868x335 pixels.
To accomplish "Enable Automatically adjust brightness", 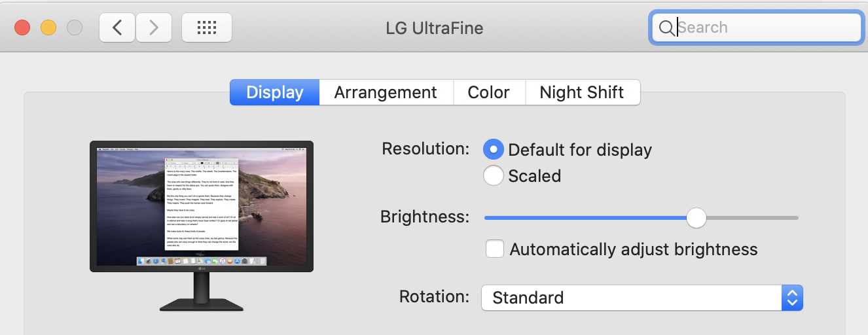I will [x=495, y=249].
